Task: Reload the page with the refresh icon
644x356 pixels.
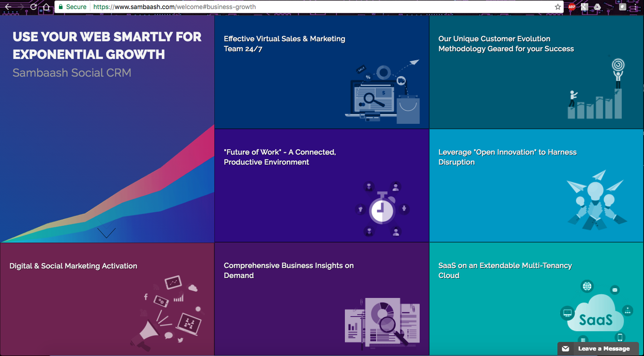Action: (x=33, y=7)
